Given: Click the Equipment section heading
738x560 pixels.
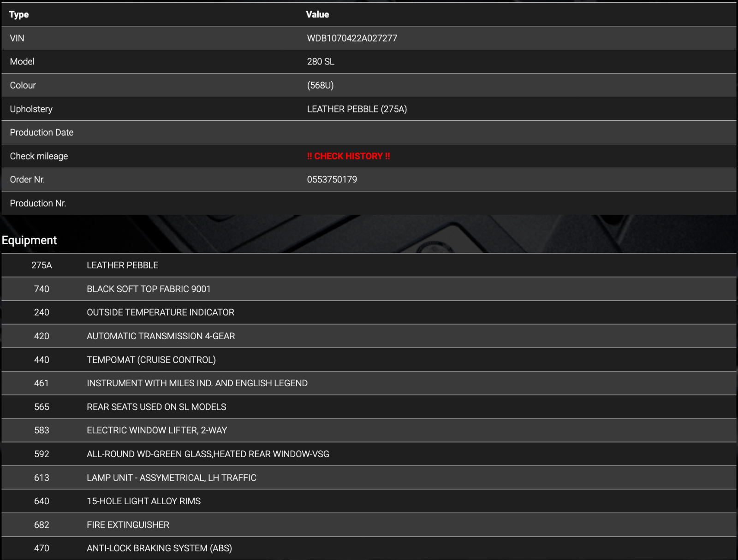Looking at the screenshot, I should tap(29, 240).
